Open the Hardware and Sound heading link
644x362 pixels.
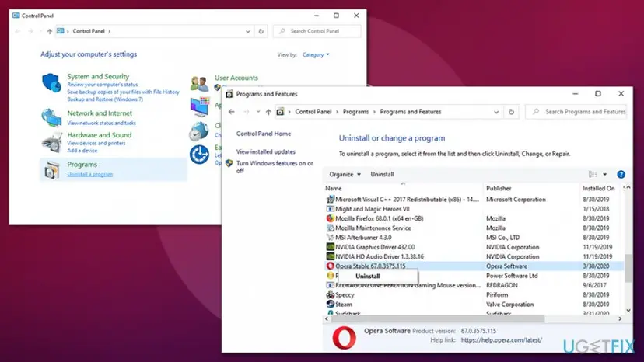(x=100, y=135)
